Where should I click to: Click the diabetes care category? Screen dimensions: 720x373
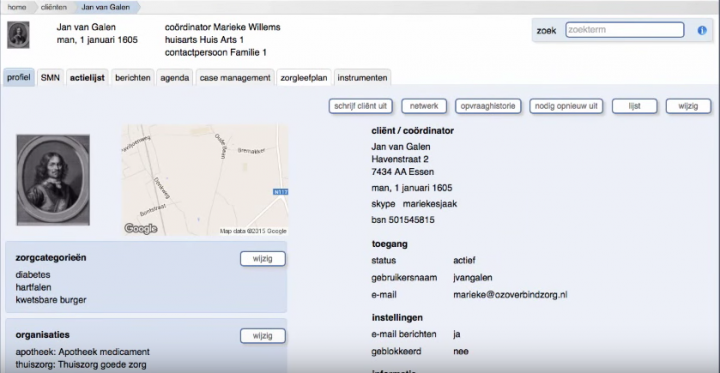coord(33,275)
